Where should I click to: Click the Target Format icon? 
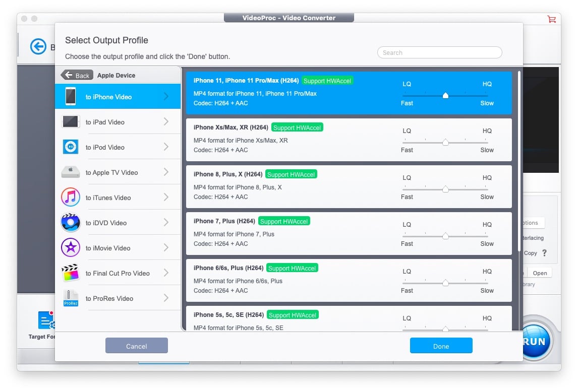click(46, 320)
